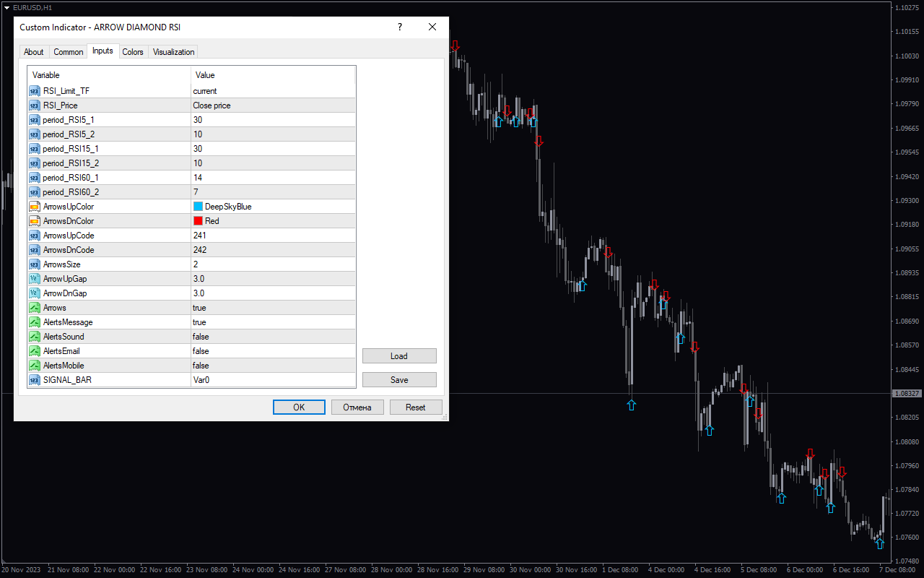
Task: Click the DeepSkyBlue color swatch
Action: pyautogui.click(x=198, y=207)
